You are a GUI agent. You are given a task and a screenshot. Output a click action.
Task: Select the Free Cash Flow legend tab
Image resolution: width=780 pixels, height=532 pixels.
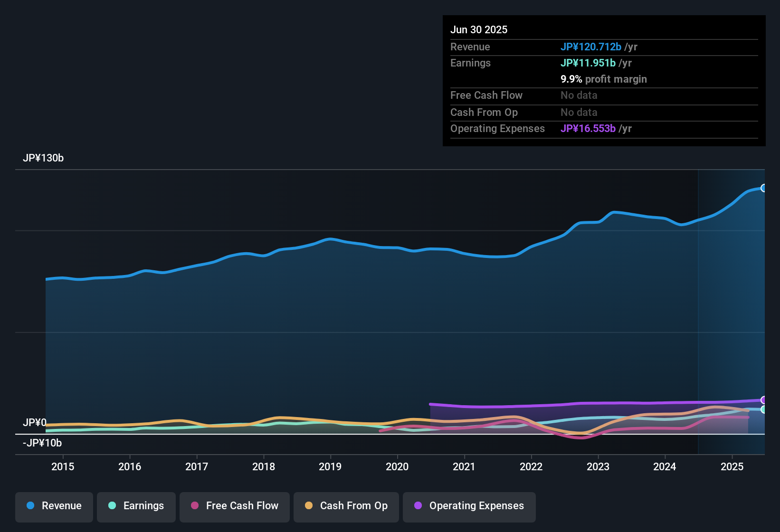tap(234, 506)
